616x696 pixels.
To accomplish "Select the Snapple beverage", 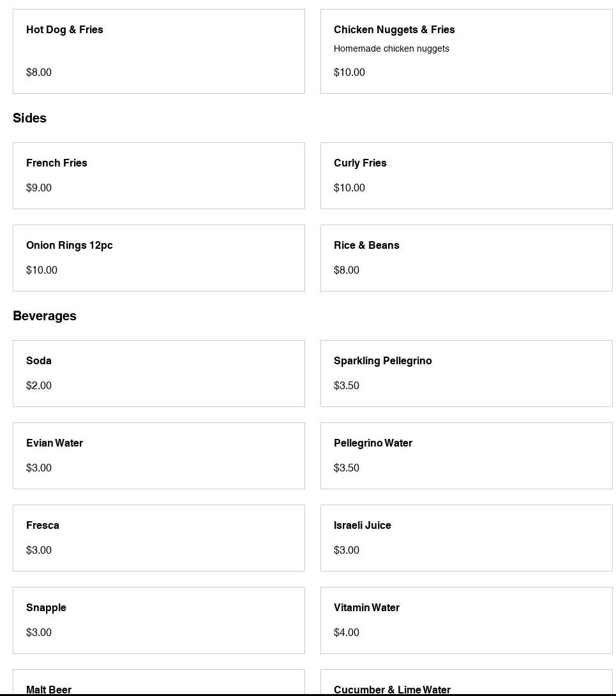I will (158, 620).
